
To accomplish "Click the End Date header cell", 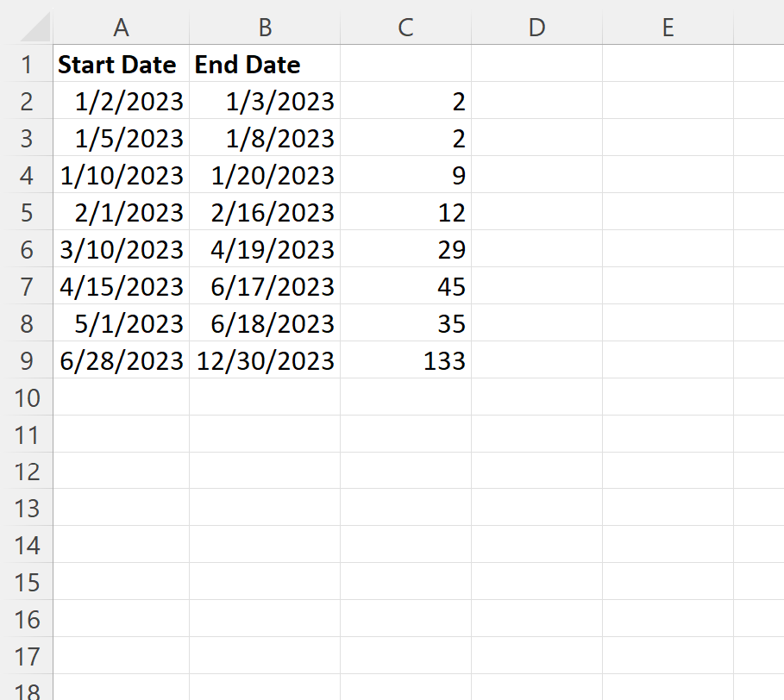I will coord(265,64).
